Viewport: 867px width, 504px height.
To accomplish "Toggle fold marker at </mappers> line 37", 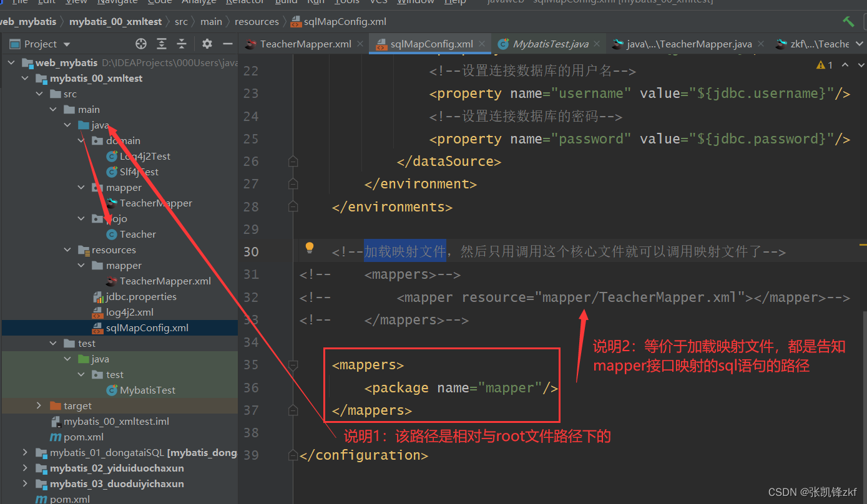I will coord(293,410).
